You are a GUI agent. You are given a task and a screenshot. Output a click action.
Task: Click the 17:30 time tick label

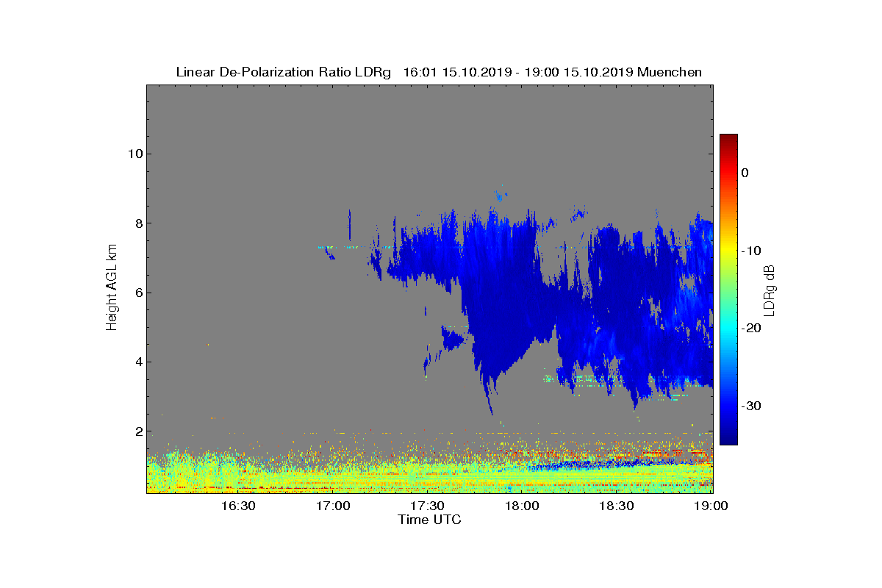(x=429, y=506)
